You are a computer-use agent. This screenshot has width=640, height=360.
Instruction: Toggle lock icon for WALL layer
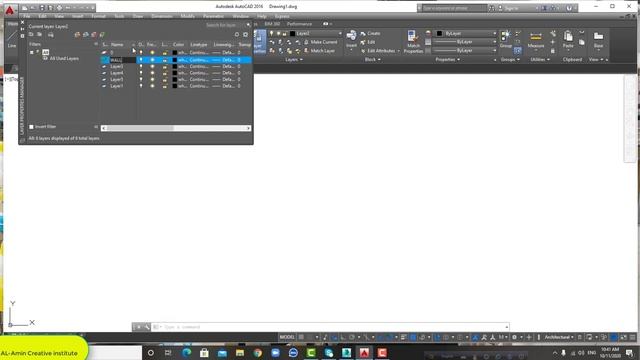(164, 60)
